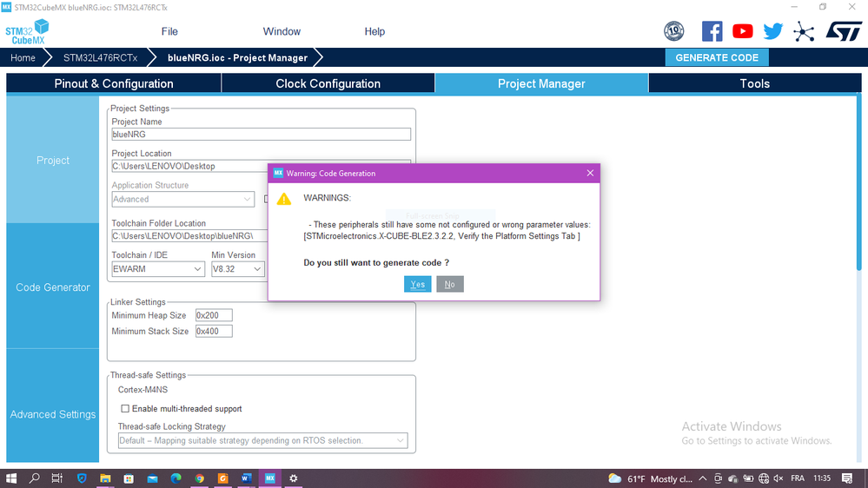The width and height of the screenshot is (868, 488).
Task: Click the OneDrive cloud tray icon
Action: 733,478
